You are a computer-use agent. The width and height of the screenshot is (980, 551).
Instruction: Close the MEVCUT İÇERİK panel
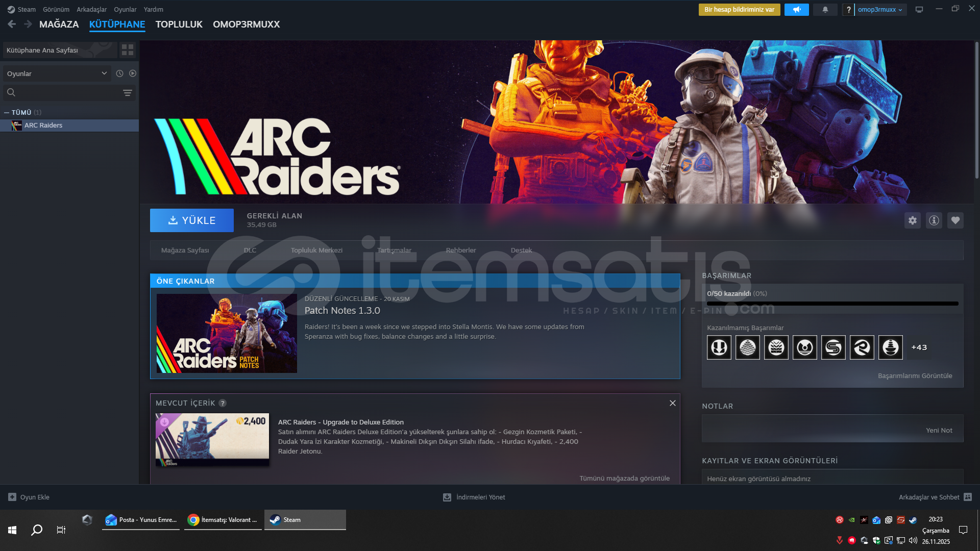pyautogui.click(x=673, y=403)
